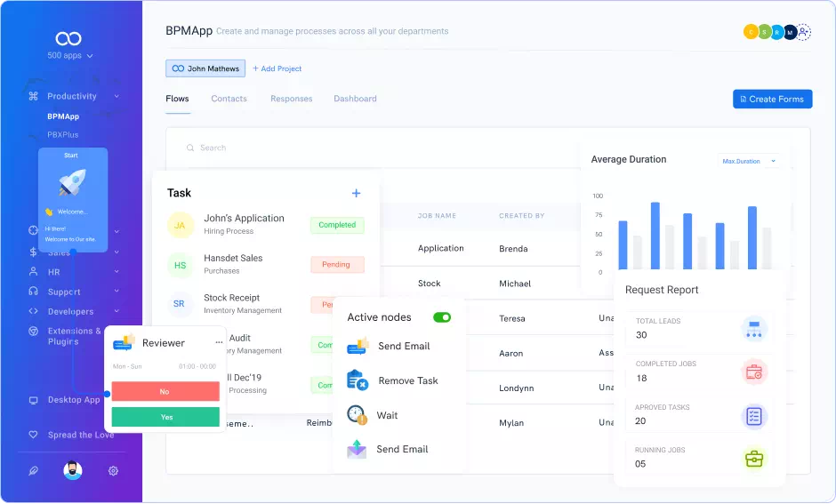836x504 pixels.
Task: Open settings gear in sidebar bottom
Action: [113, 471]
